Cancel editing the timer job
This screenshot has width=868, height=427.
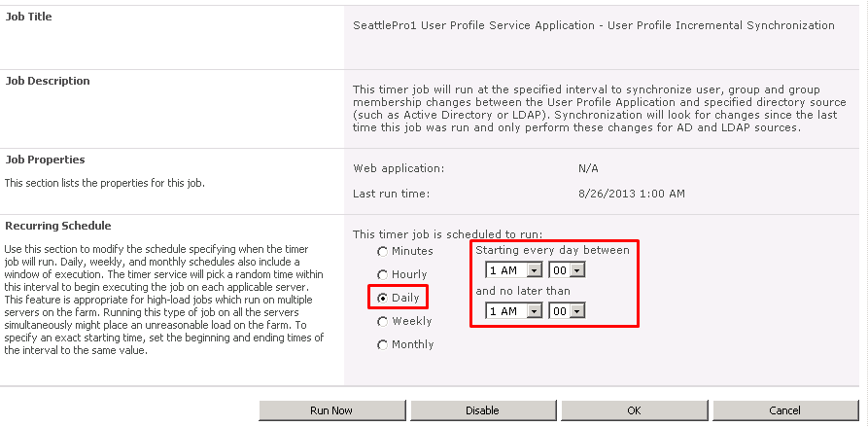tap(785, 410)
